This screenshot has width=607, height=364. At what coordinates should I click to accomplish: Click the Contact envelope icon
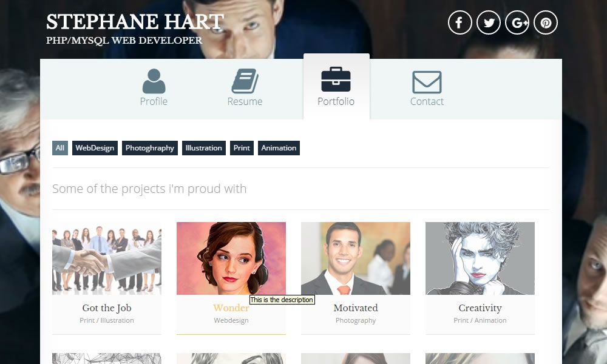pyautogui.click(x=427, y=82)
